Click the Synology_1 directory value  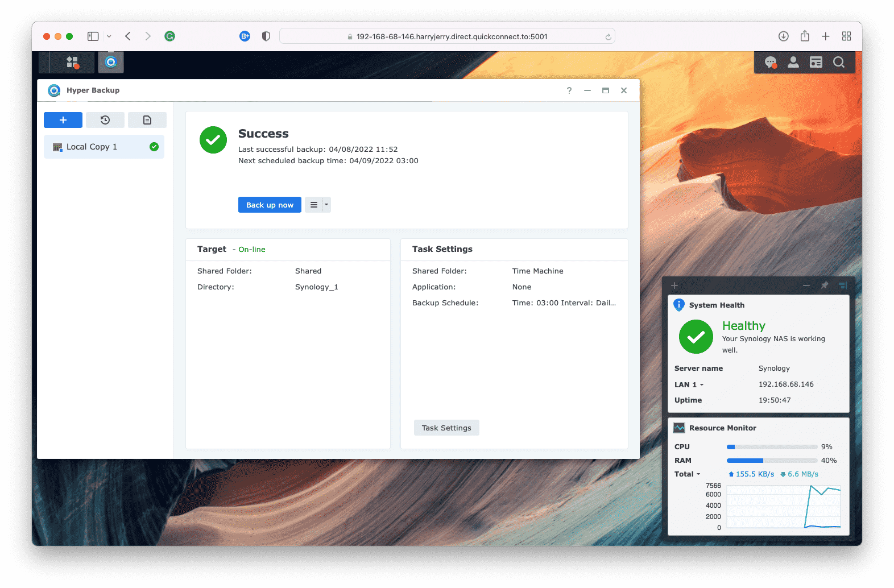[x=317, y=287]
